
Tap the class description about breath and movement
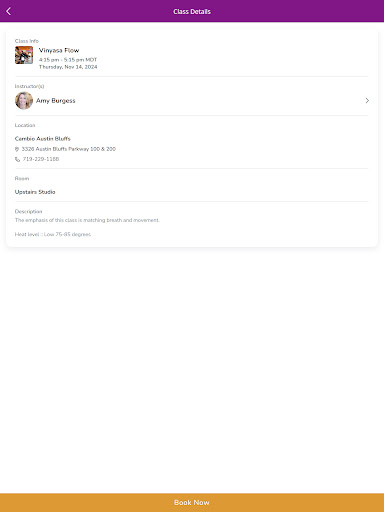click(87, 220)
